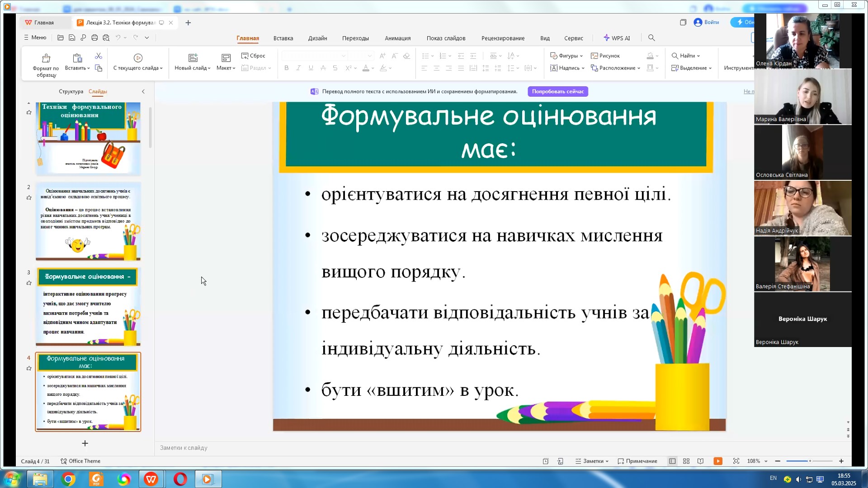Viewport: 868px width, 488px height.
Task: Switch to the Показ слайдов tab
Action: point(446,38)
